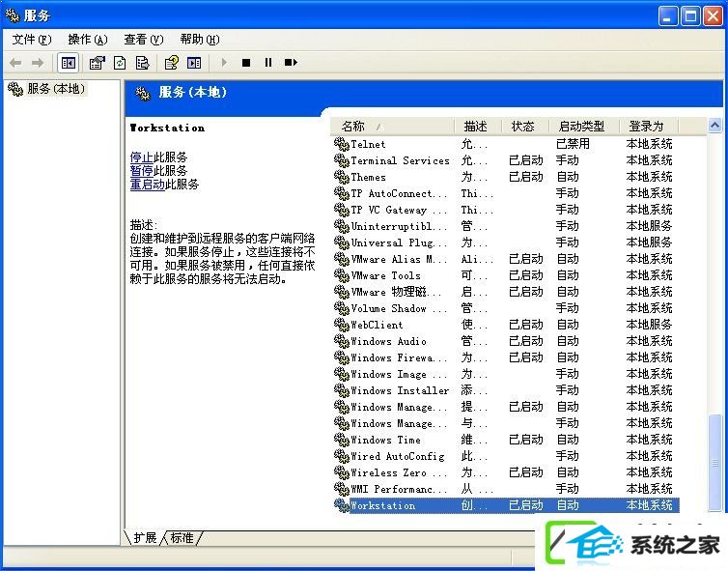The width and height of the screenshot is (728, 571).
Task: Select the WebClient service row
Action: tap(506, 325)
